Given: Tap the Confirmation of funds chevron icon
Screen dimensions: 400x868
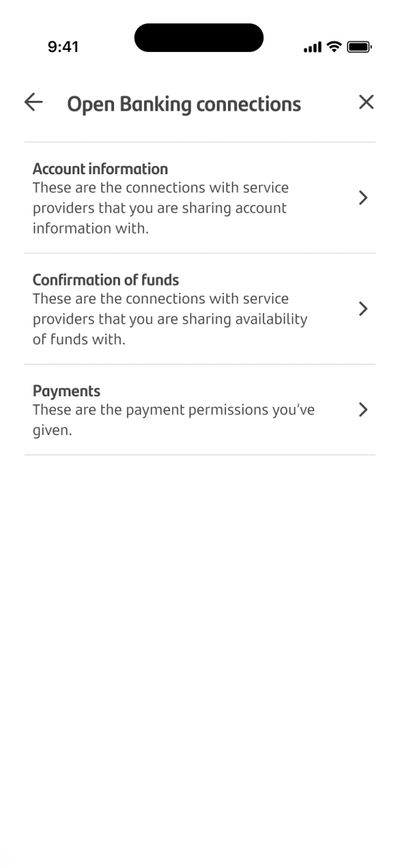Looking at the screenshot, I should tap(363, 309).
